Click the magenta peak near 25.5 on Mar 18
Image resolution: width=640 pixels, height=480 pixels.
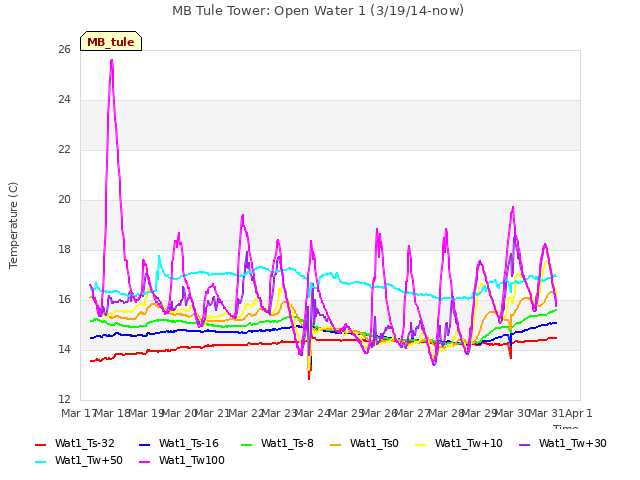tap(111, 60)
